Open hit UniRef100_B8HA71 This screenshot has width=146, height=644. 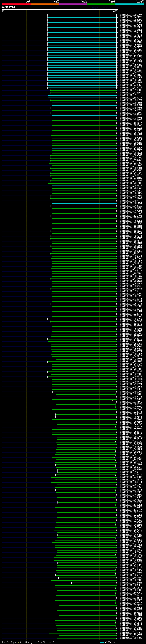pyautogui.click(x=131, y=404)
